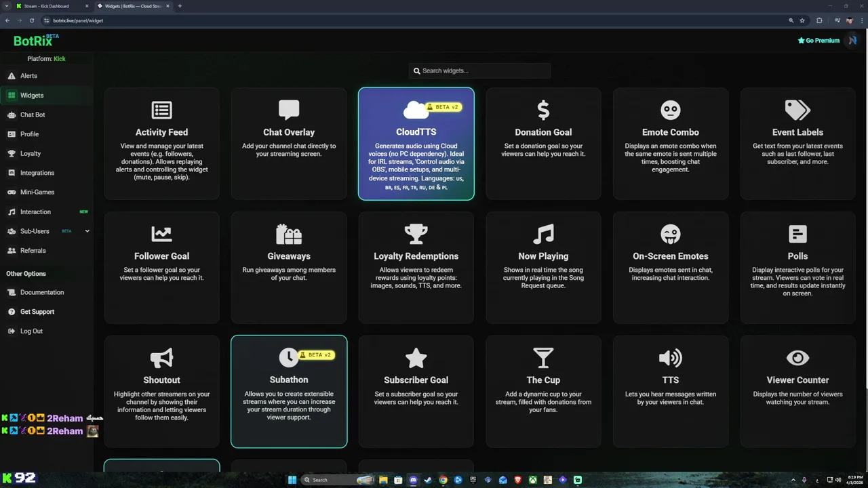The width and height of the screenshot is (868, 488).
Task: Bookmark this page star icon
Action: [802, 20]
